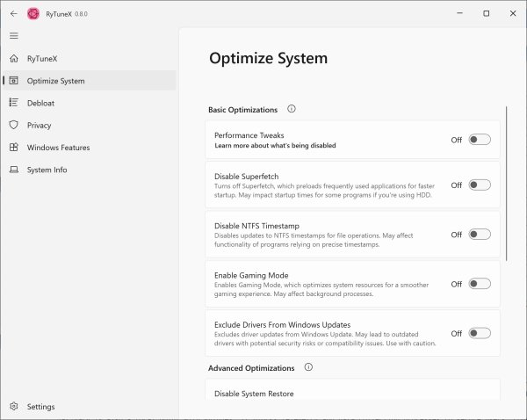The height and width of the screenshot is (420, 527).
Task: Click the vertical scrollbar on the right
Action: coord(507,183)
